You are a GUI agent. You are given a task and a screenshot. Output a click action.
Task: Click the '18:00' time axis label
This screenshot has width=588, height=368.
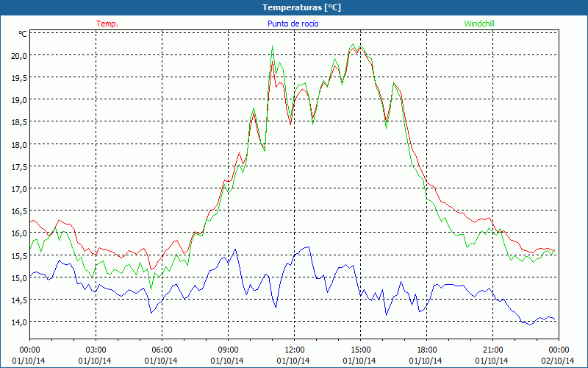(x=427, y=350)
